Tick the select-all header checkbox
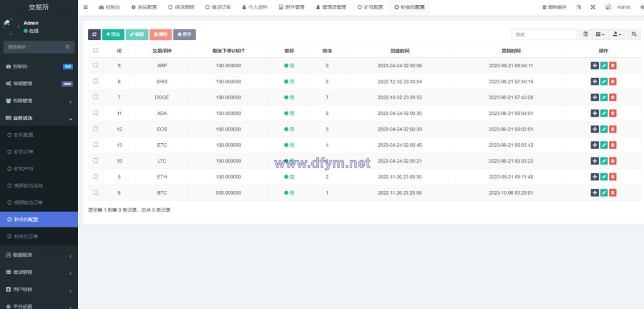Viewport: 644px width, 309px height. [x=96, y=50]
